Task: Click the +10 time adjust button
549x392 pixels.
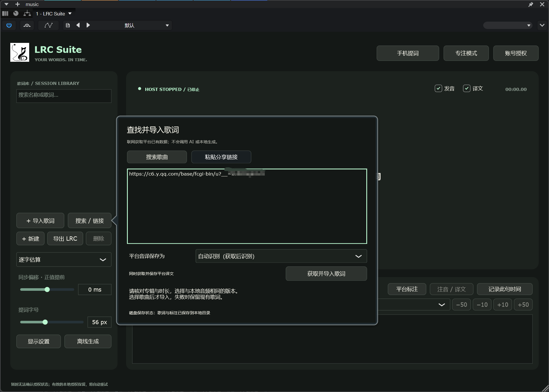Action: coord(503,305)
